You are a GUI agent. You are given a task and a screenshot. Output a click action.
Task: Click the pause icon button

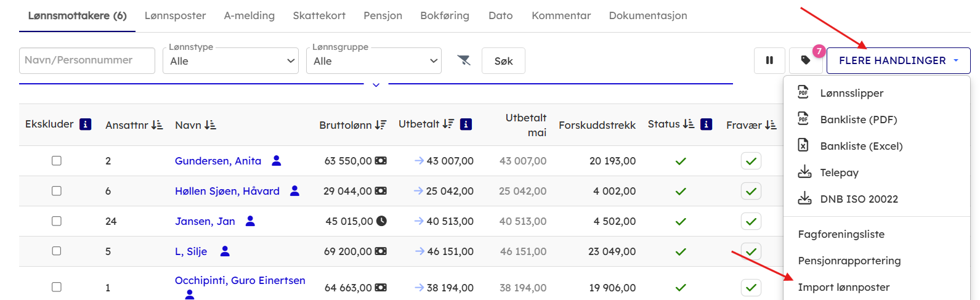click(x=769, y=60)
